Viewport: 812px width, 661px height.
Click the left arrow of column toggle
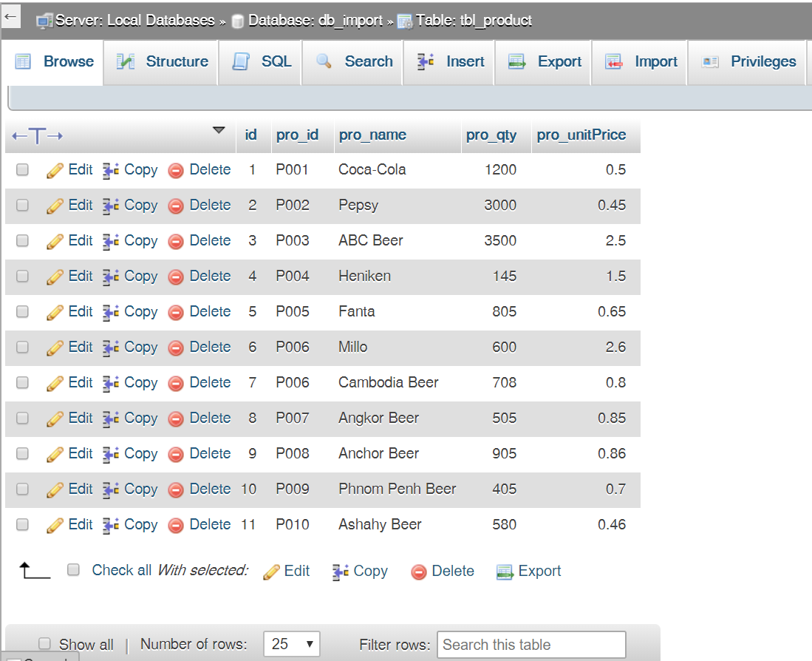(19, 136)
